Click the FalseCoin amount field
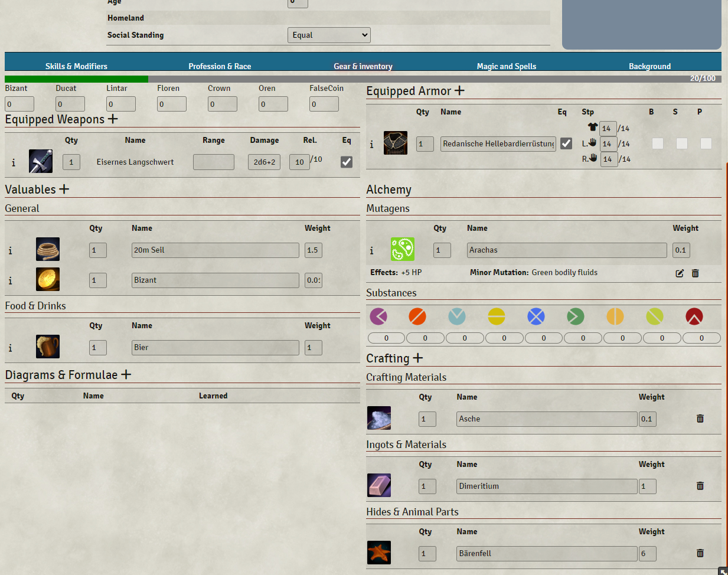 click(x=324, y=104)
